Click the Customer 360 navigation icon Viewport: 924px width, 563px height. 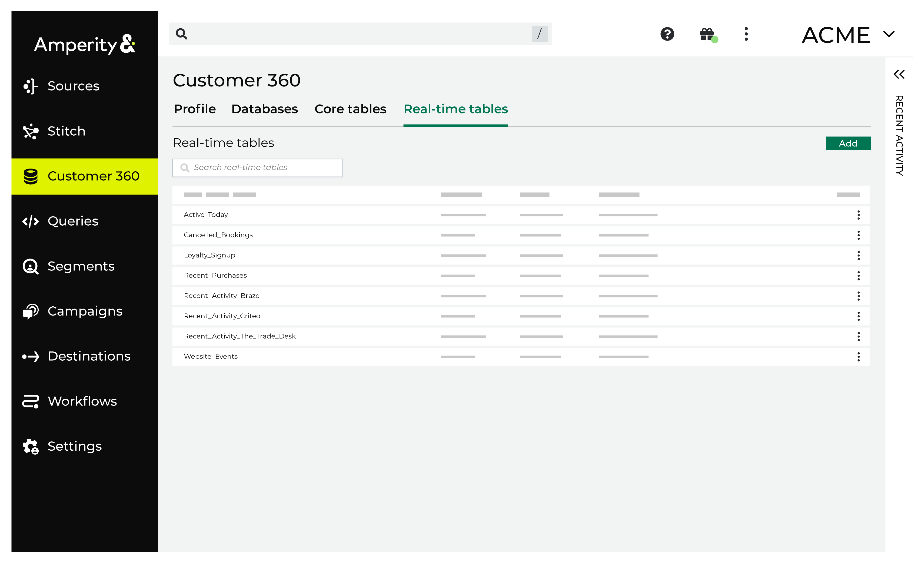[30, 176]
